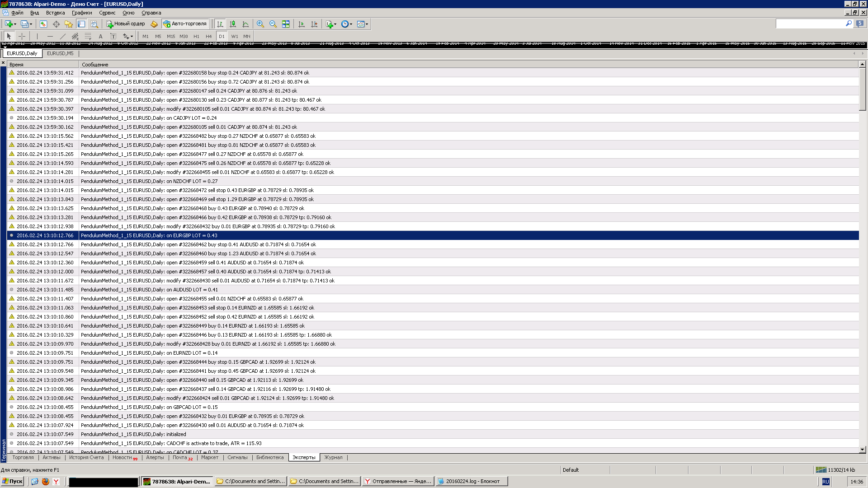Click connection status 11302/14 kb
The image size is (868, 488).
(836, 470)
